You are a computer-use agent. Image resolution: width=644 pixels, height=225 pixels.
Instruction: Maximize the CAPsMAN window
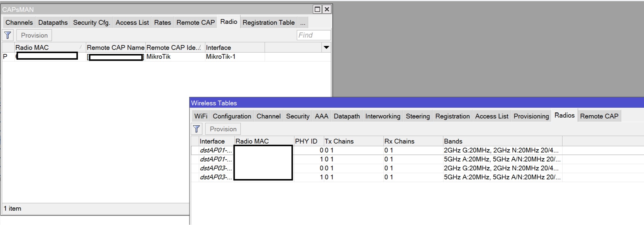click(318, 9)
